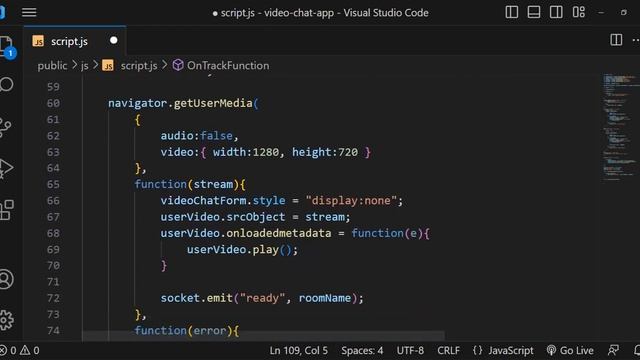Click the script.js breadcrumb
640x360 pixels.
click(139, 66)
